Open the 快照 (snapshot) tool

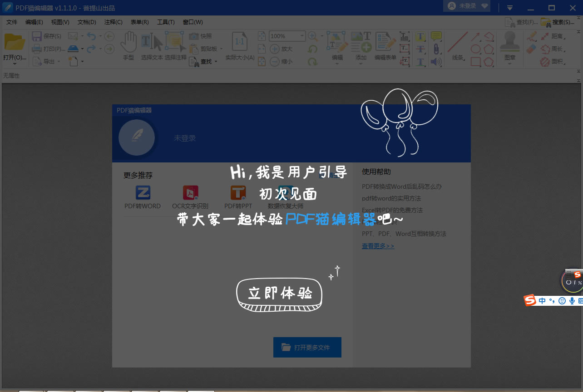tap(200, 36)
